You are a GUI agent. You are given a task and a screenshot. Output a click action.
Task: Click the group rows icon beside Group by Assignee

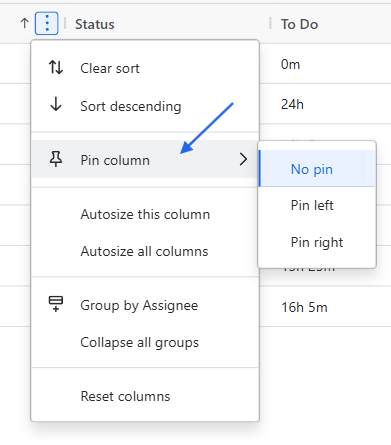(56, 304)
